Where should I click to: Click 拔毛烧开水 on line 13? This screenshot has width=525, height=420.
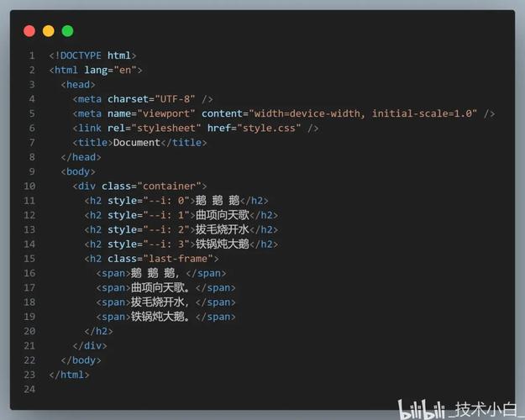[x=223, y=230]
